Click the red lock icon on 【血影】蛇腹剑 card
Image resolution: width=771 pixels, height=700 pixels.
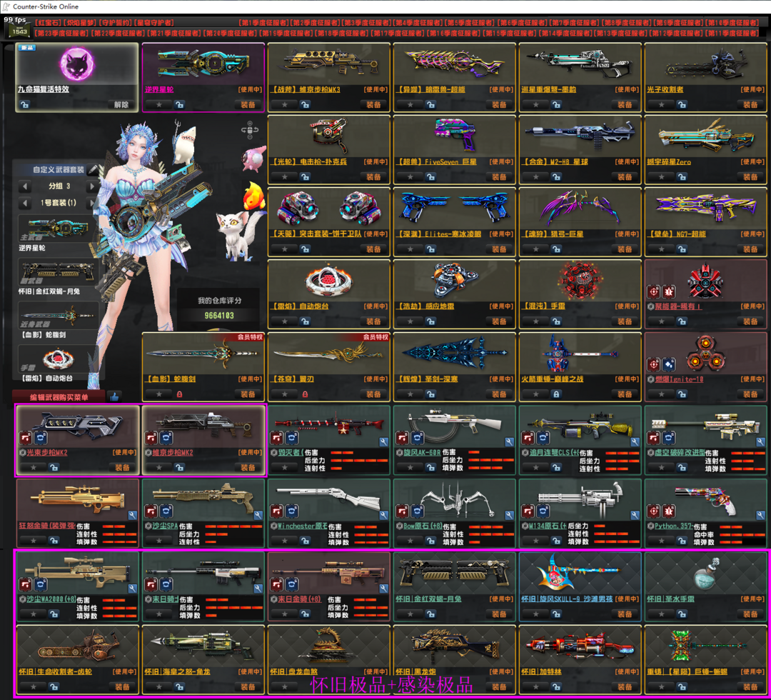click(179, 394)
